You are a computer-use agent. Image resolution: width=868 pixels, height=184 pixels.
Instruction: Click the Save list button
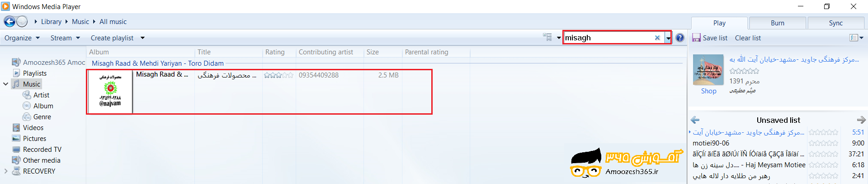pos(710,38)
